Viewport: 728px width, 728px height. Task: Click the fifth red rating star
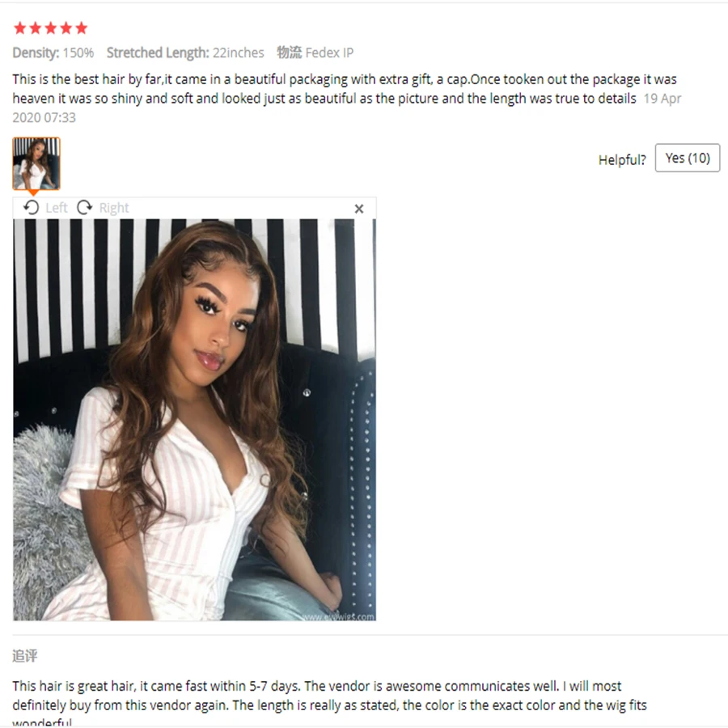pos(81,28)
